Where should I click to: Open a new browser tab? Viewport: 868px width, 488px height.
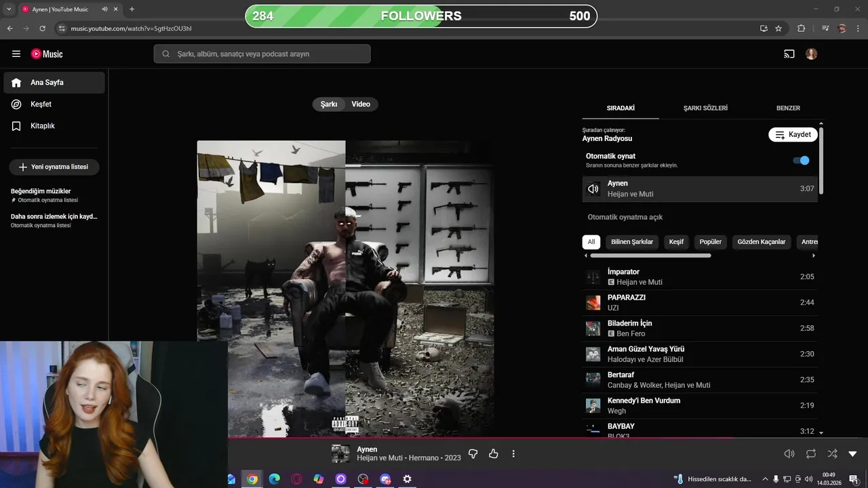click(132, 9)
